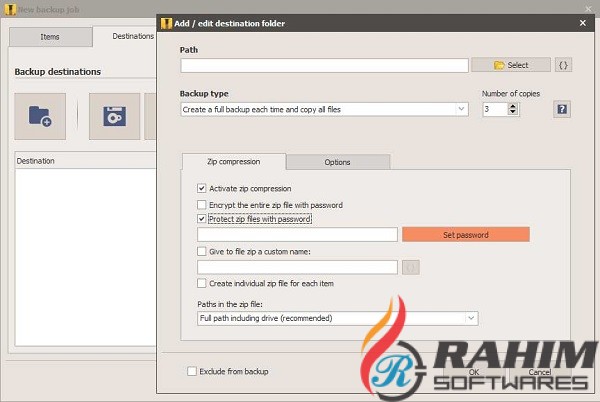The image size is (600, 402).
Task: Click the Cancel button
Action: (540, 372)
